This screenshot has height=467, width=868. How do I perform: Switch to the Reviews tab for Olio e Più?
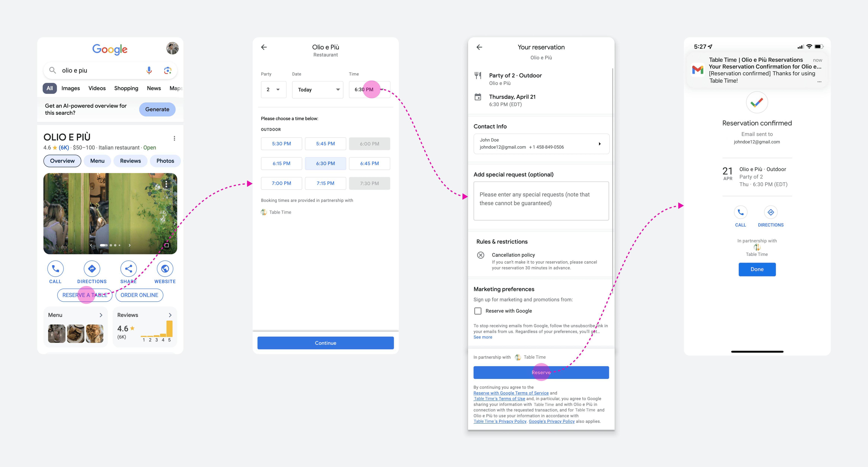[130, 161]
